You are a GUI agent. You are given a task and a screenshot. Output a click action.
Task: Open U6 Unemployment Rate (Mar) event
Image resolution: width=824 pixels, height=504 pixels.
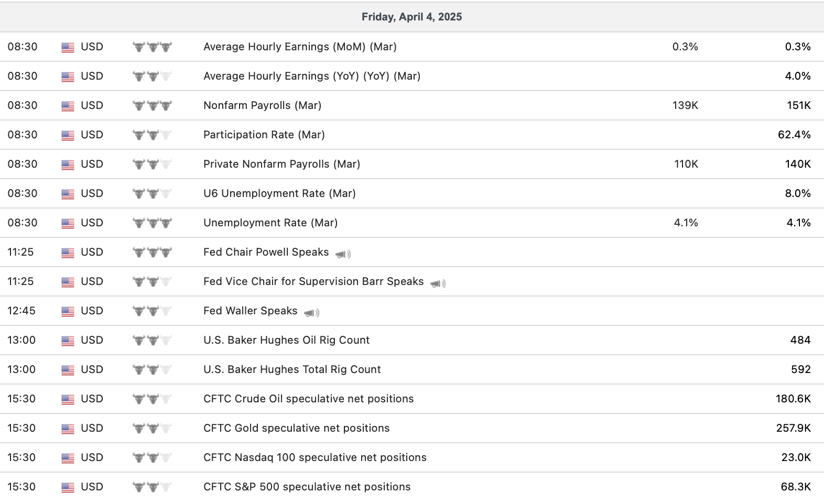click(279, 193)
